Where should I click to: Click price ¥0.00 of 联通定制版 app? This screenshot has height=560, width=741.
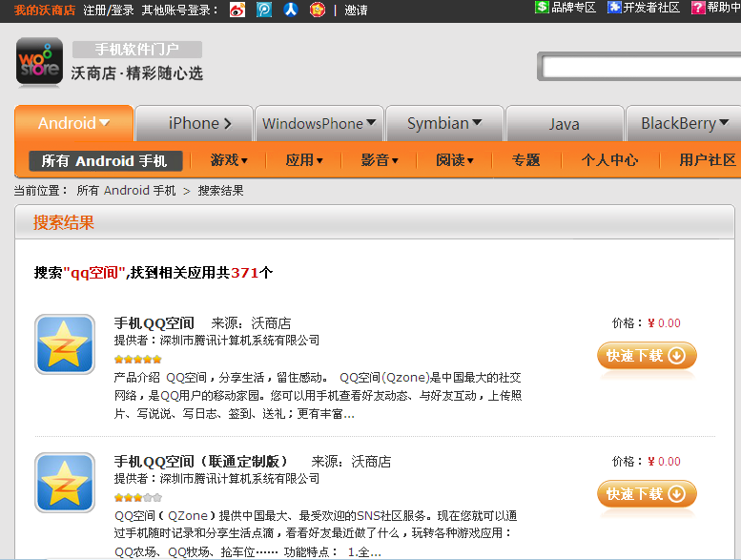click(x=664, y=461)
